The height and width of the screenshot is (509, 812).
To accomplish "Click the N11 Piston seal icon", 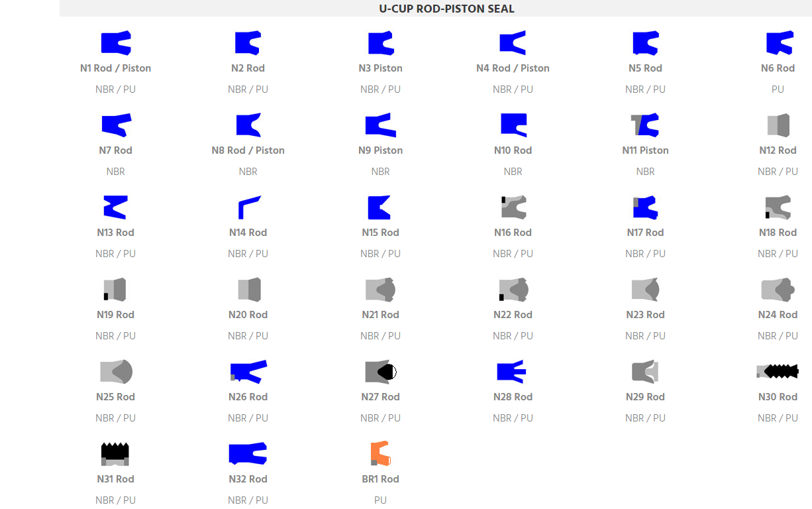I will click(x=645, y=125).
